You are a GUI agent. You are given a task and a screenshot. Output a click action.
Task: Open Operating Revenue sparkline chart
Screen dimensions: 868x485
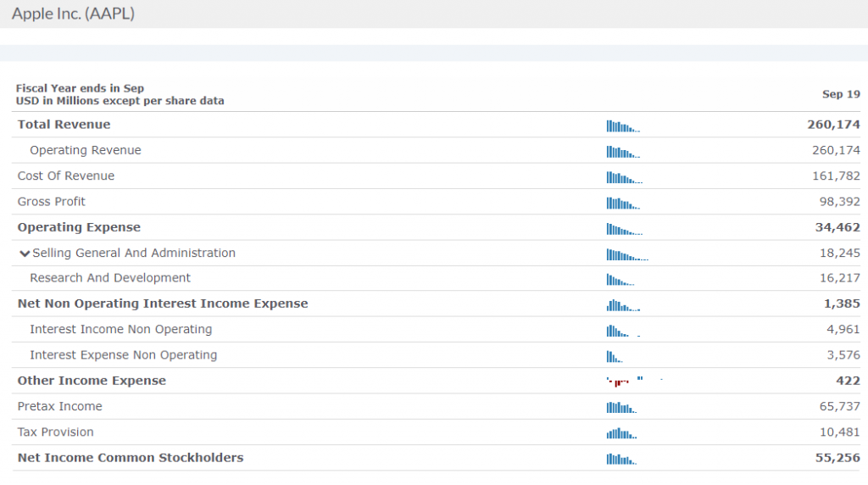pyautogui.click(x=623, y=152)
